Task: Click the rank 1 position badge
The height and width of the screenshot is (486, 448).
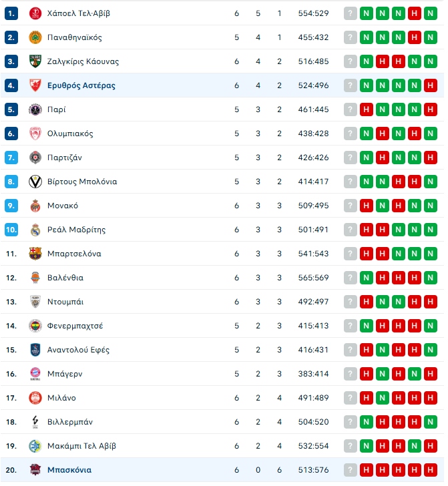Action: pos(11,13)
